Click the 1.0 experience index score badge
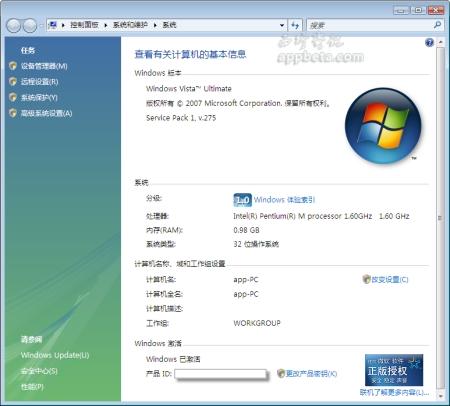Image resolution: width=450 pixels, height=406 pixels. tap(242, 200)
